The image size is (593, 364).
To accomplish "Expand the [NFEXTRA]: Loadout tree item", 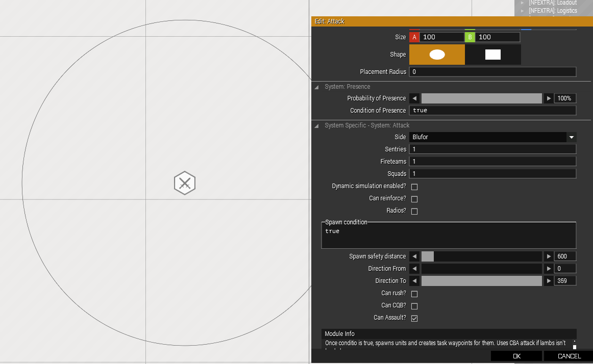I will point(522,3).
